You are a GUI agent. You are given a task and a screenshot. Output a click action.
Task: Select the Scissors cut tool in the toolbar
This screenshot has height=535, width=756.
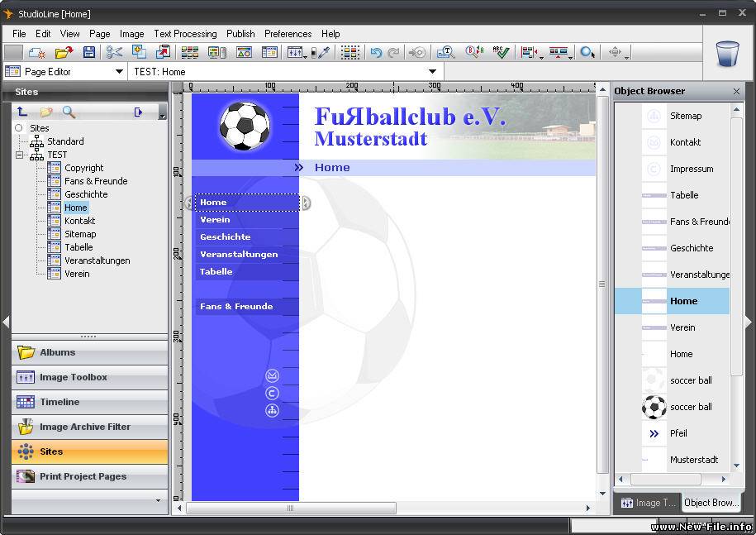[112, 51]
